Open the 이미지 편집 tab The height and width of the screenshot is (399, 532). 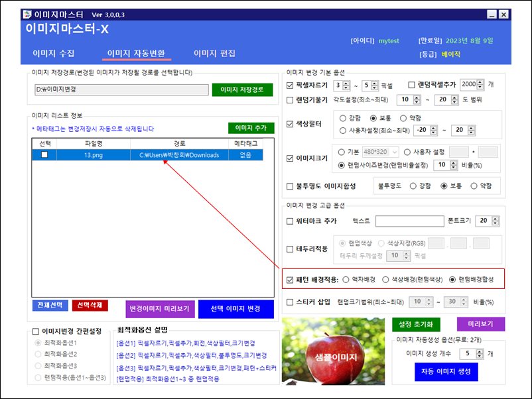[x=214, y=54]
